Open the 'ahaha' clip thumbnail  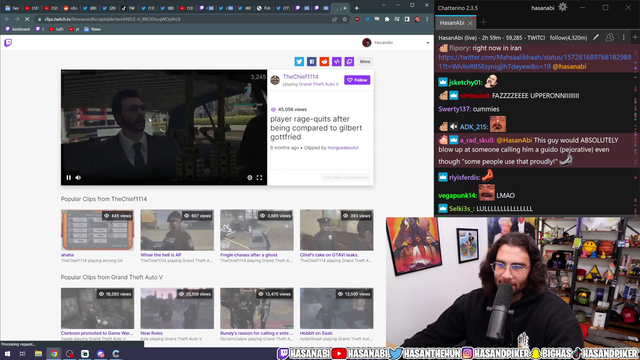pyautogui.click(x=98, y=230)
